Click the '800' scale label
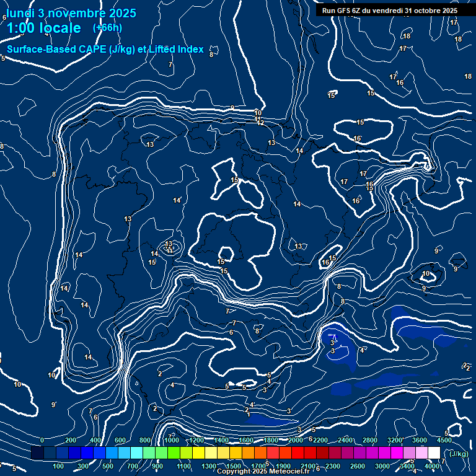Viewport: 476px width, 476px height. 145,440
